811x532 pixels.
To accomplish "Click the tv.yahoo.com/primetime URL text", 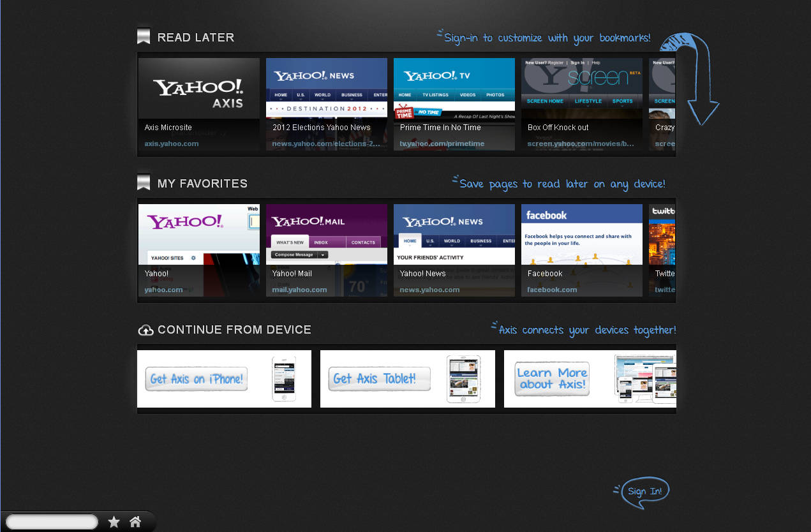I will [442, 144].
